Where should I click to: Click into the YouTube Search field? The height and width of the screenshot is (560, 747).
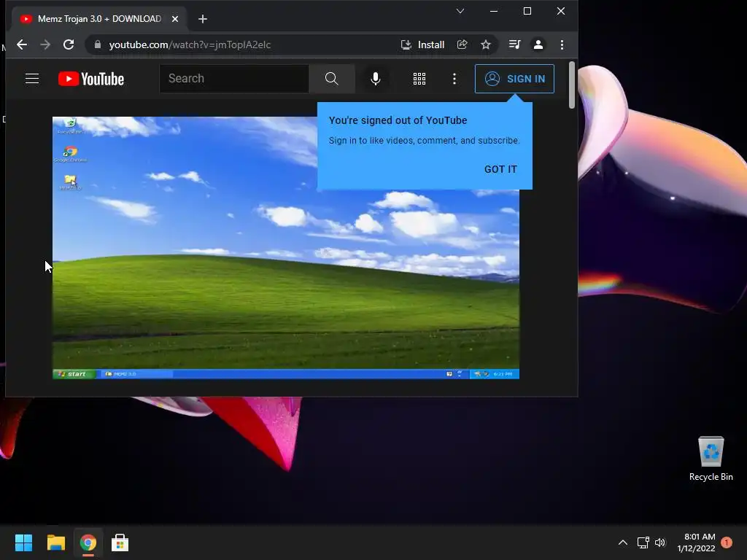pos(234,79)
